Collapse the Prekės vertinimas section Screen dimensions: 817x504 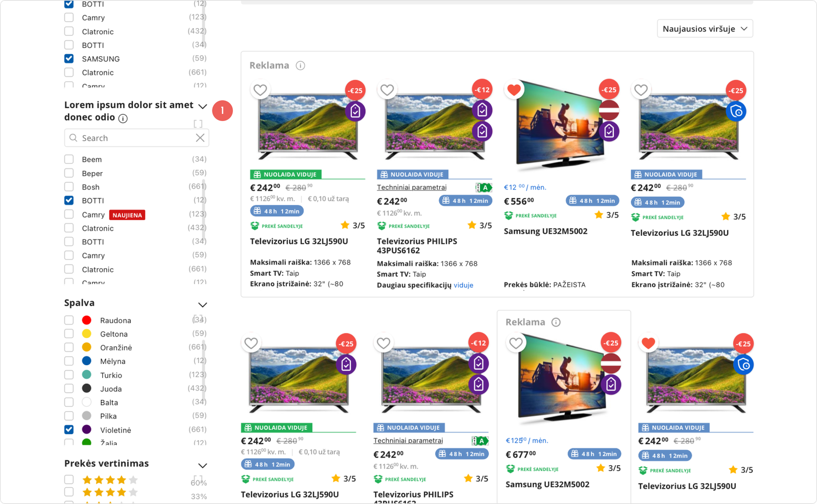pyautogui.click(x=203, y=465)
